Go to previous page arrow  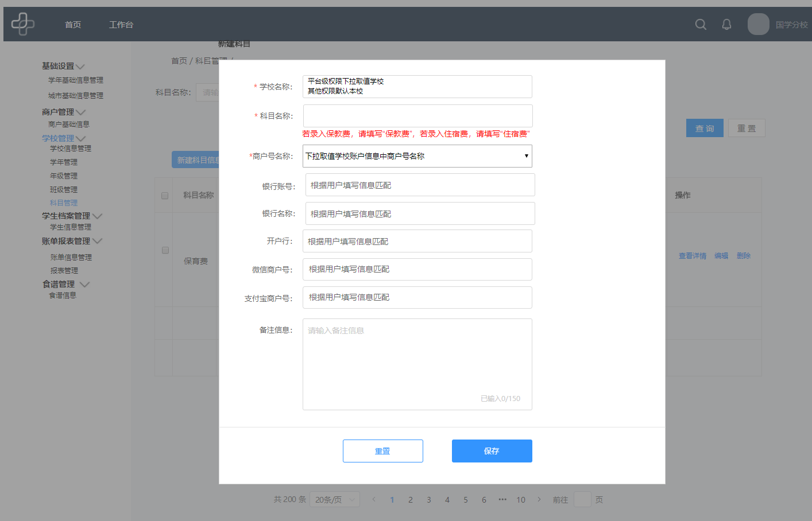point(374,499)
